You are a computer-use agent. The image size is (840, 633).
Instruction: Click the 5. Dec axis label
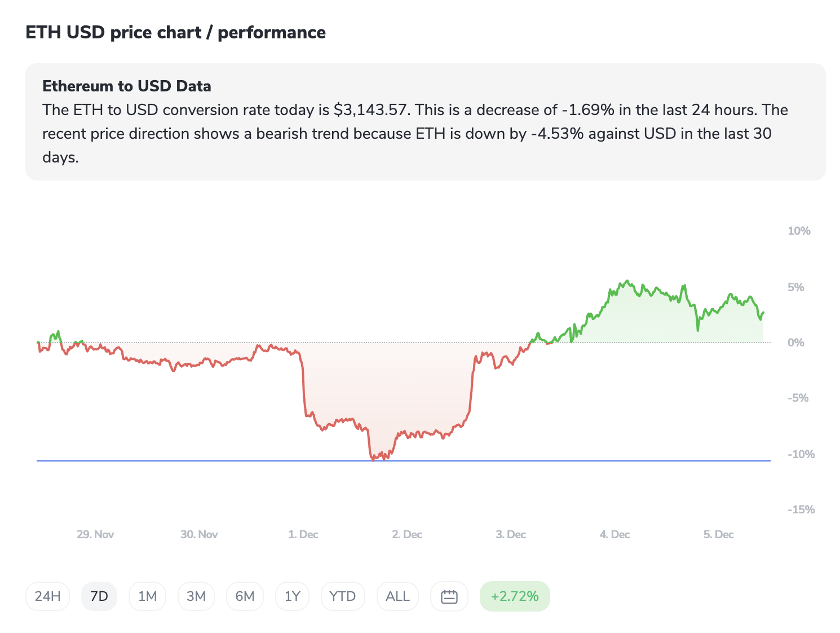point(718,534)
